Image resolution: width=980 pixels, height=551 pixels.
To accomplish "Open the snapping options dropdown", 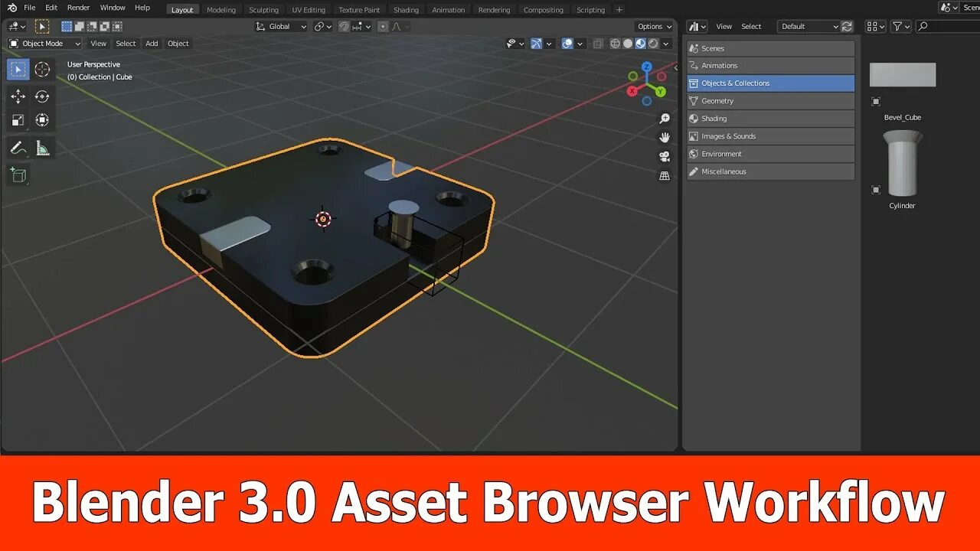I will pyautogui.click(x=361, y=26).
